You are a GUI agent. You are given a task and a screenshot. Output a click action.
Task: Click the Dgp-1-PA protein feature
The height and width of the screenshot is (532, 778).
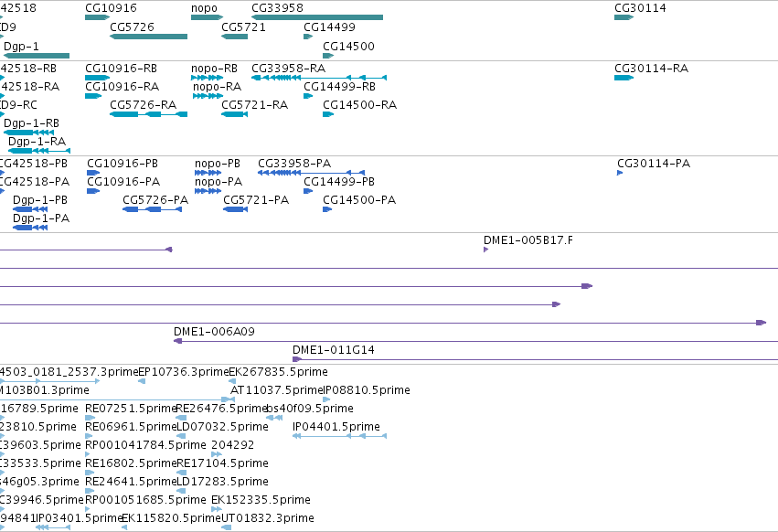click(x=30, y=228)
